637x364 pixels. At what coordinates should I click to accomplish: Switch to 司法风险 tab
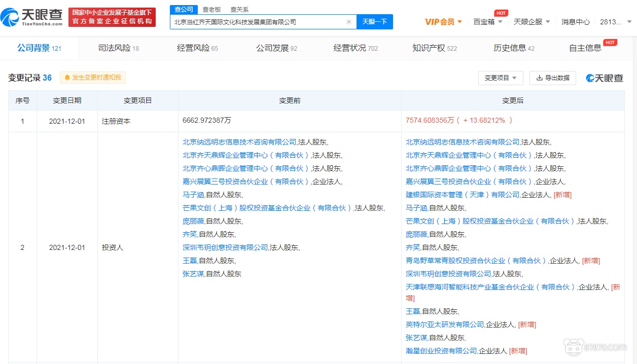point(118,48)
